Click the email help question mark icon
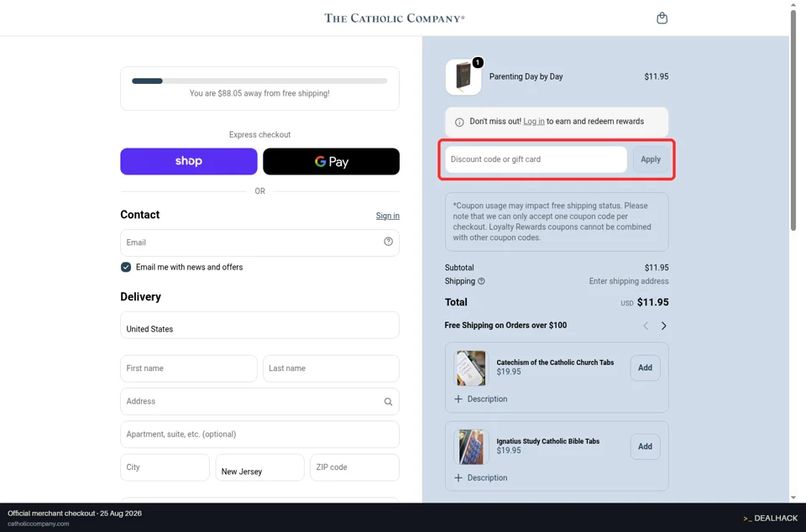The width and height of the screenshot is (806, 532). pyautogui.click(x=388, y=242)
